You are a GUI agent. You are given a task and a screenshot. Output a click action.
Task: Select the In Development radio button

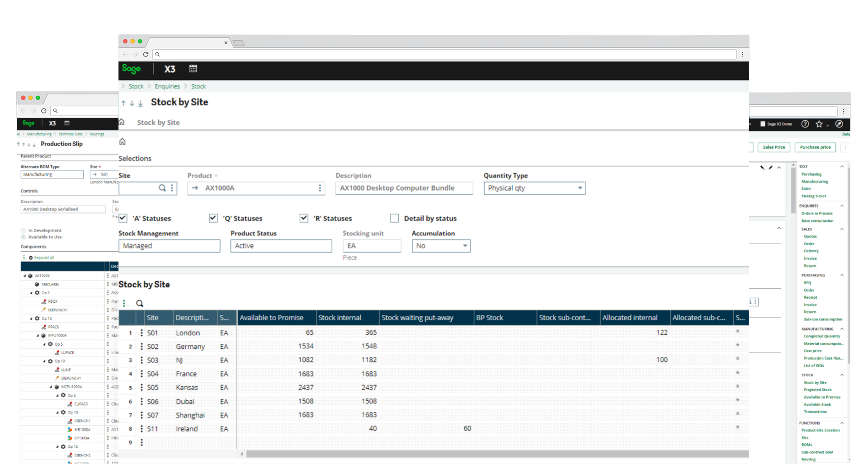(24, 230)
